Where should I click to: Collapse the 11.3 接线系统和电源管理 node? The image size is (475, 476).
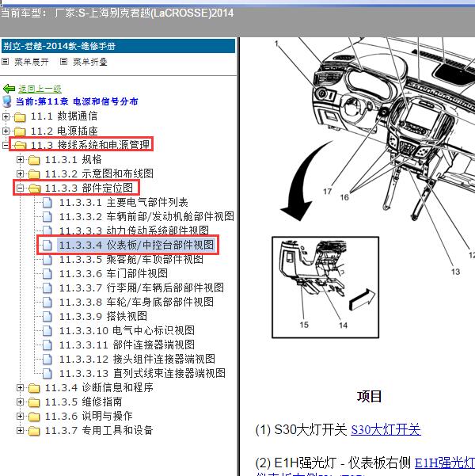[x=6, y=145]
